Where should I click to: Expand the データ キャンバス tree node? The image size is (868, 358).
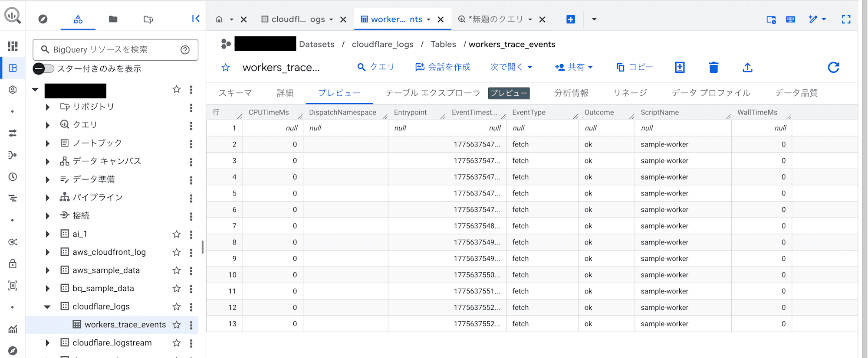click(x=48, y=162)
